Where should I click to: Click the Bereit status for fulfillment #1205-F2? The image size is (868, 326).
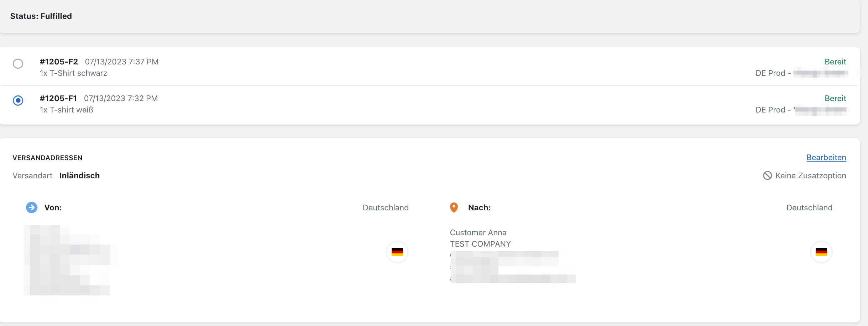836,61
